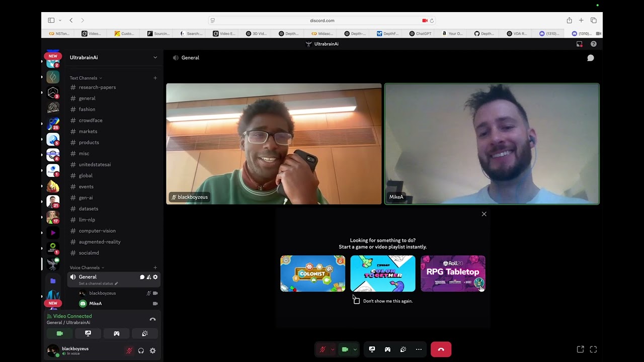
Task: Open the augmented-reality channel
Action: pyautogui.click(x=113, y=242)
